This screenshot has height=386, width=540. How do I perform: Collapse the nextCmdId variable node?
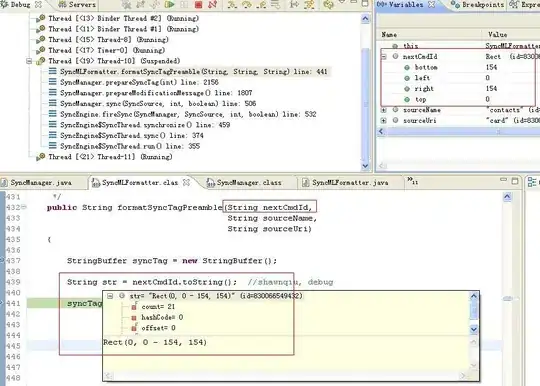[x=384, y=56]
